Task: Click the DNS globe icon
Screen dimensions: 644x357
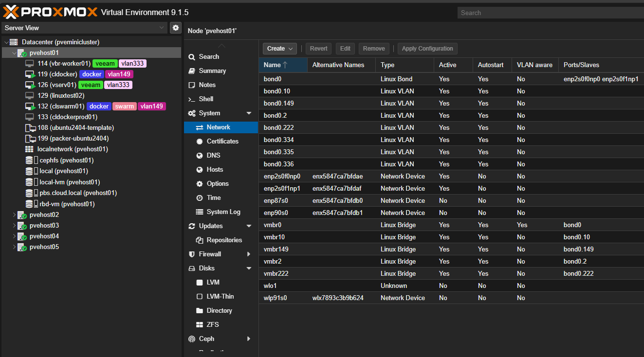Action: pyautogui.click(x=200, y=156)
